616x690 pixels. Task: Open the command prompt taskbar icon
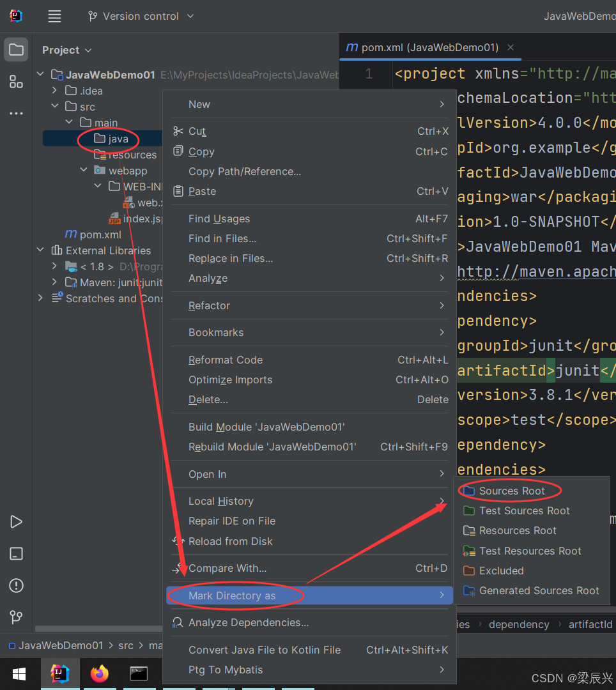coord(139,674)
